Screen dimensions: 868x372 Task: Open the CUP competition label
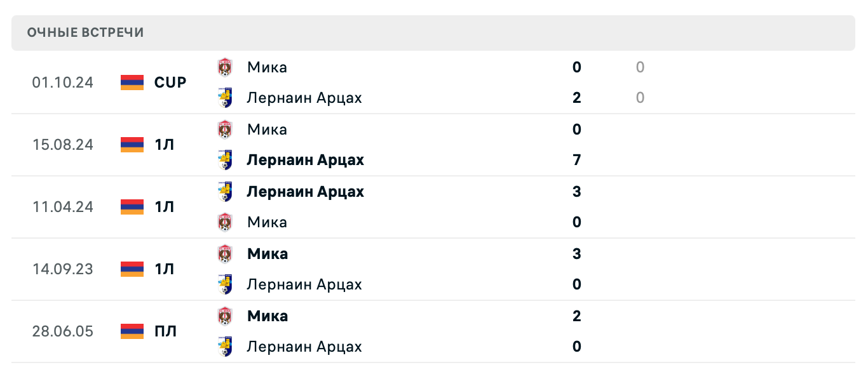point(170,83)
